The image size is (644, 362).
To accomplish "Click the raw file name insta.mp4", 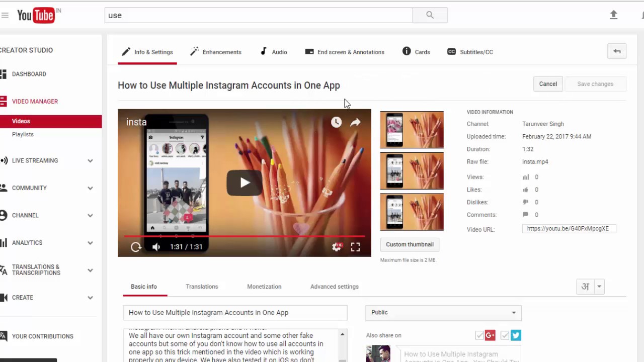I will coord(535,162).
